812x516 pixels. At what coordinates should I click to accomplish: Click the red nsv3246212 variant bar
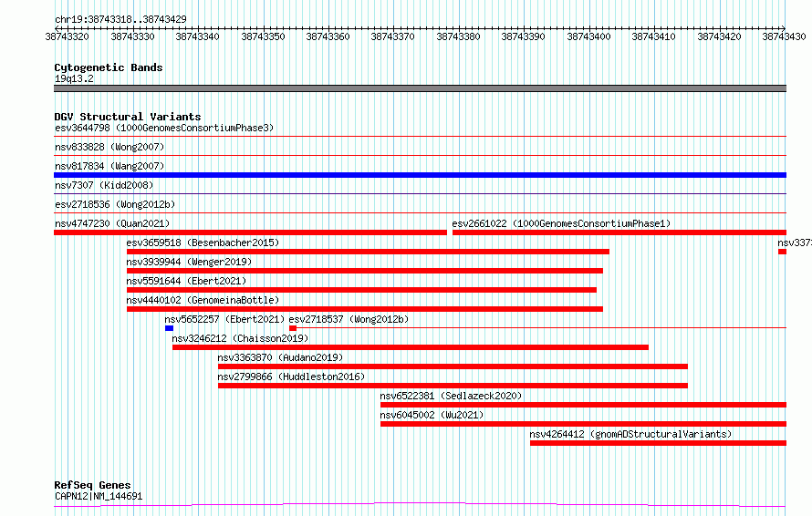[411, 347]
